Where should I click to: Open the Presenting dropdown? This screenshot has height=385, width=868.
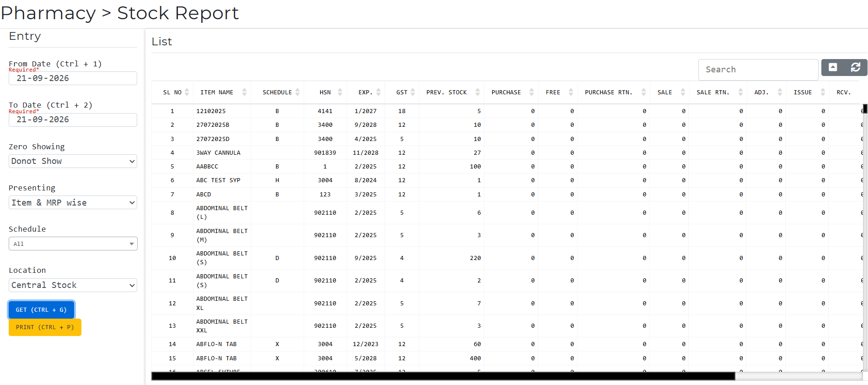73,202
